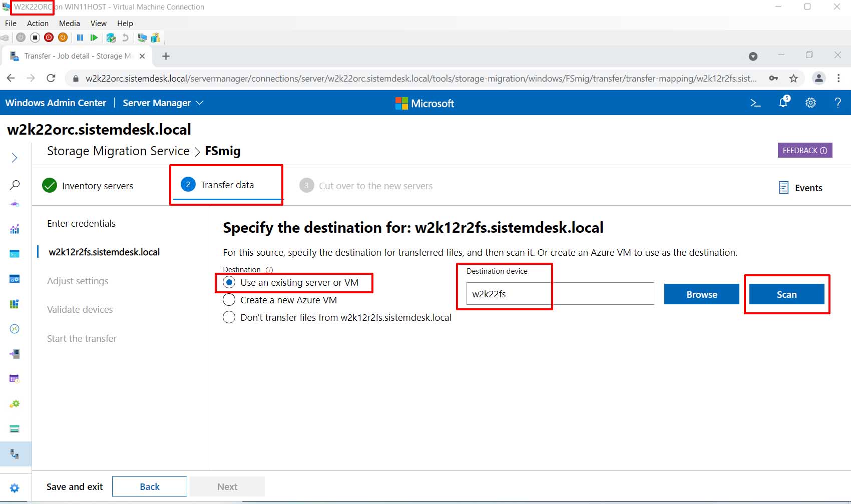Open the File menu
Image resolution: width=851 pixels, height=504 pixels.
click(11, 24)
